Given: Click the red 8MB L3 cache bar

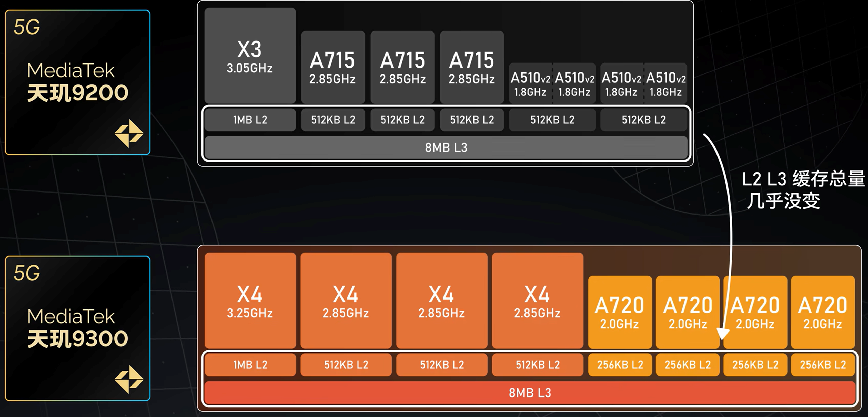Looking at the screenshot, I should coord(529,392).
